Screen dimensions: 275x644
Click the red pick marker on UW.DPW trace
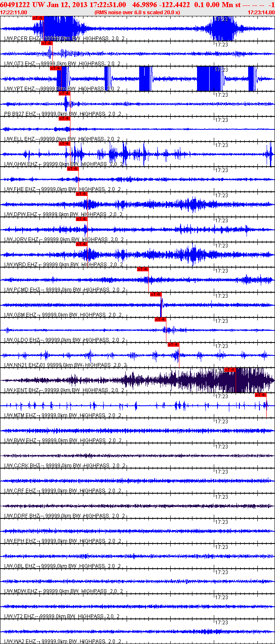tap(81, 194)
